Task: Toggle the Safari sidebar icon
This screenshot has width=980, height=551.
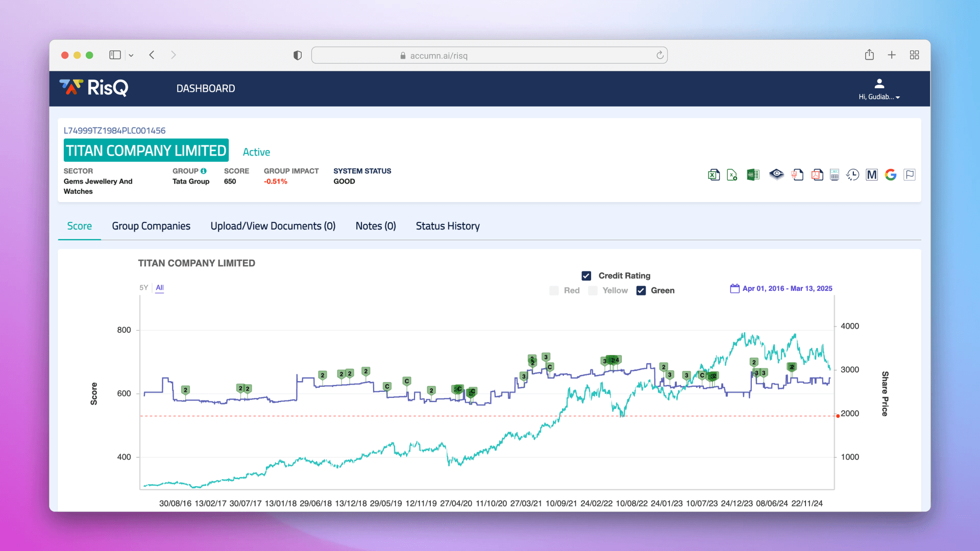Action: pos(115,55)
